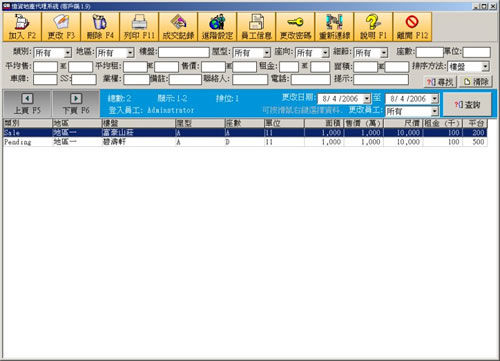Open 進階設定 advanced settings globe icon
Screen dimensions: 500x361
click(x=217, y=27)
